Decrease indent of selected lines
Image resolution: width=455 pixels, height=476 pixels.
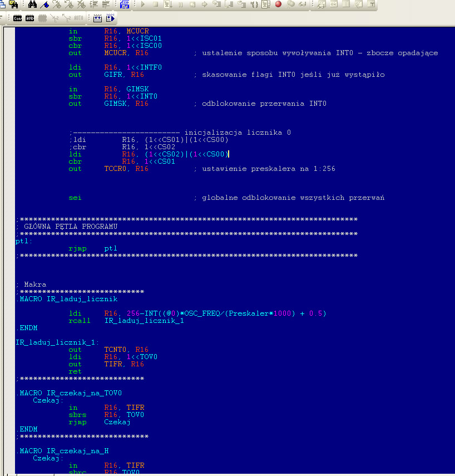coord(106,4)
